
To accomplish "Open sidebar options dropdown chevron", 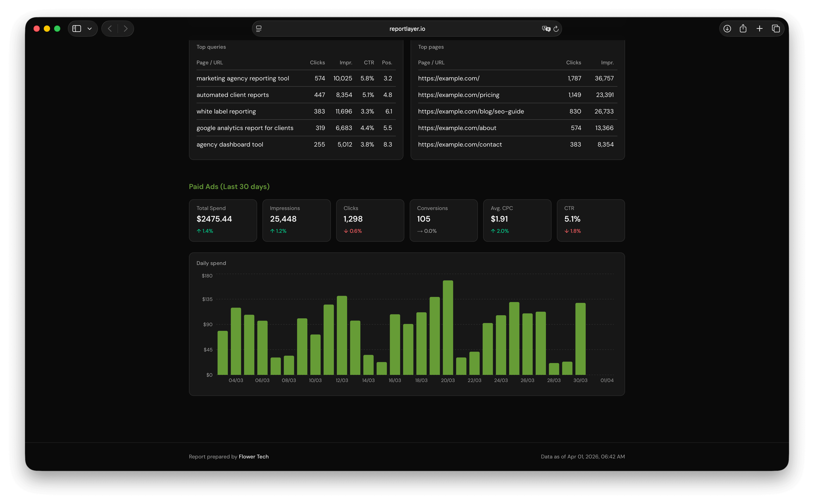I will click(x=90, y=29).
